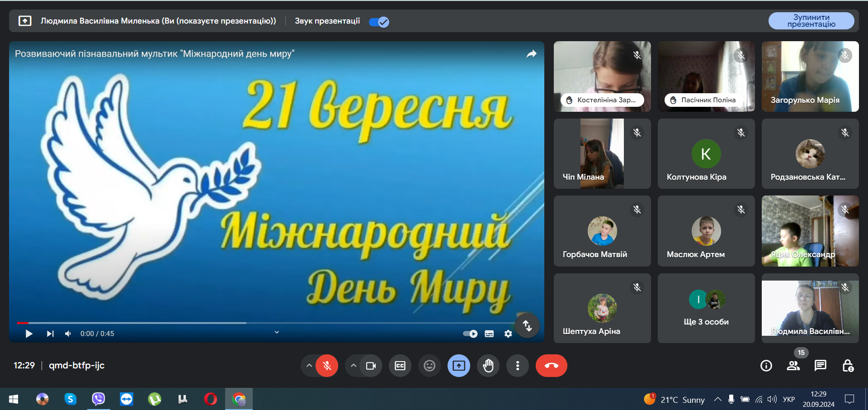Turn on the camera button
The width and height of the screenshot is (868, 410).
(371, 366)
